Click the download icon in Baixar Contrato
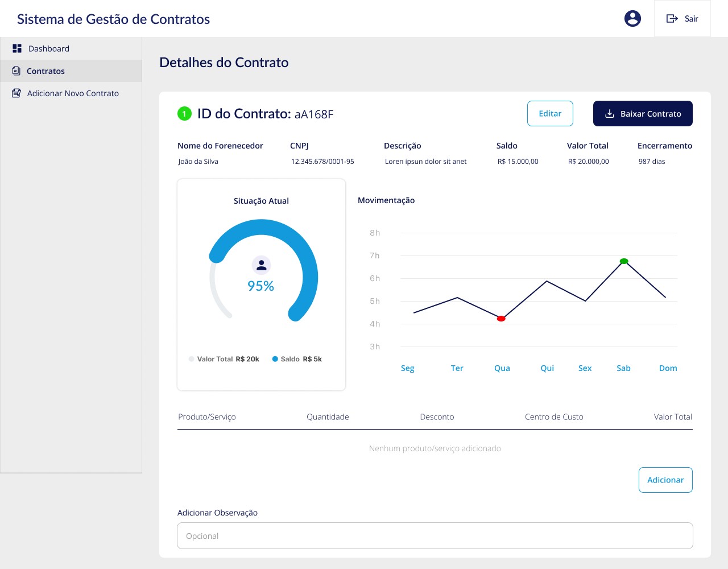The height and width of the screenshot is (569, 728). (x=609, y=114)
